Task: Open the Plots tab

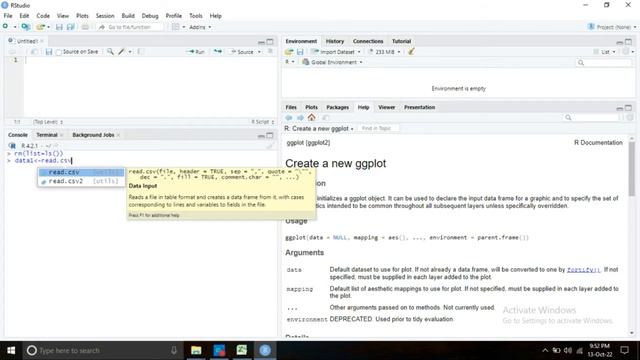Action: tap(311, 107)
